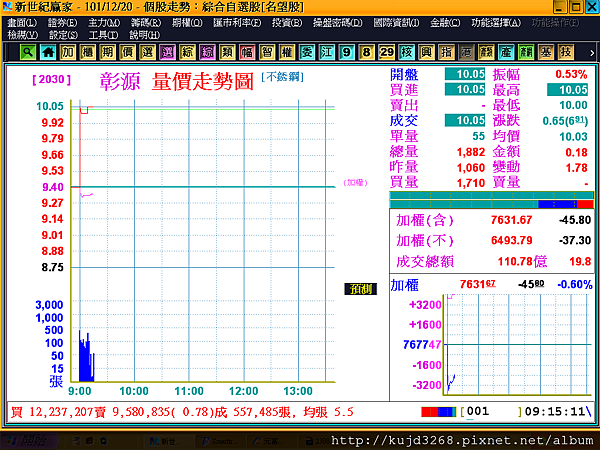600x450 pixels.
Task: Open the 匯市利率(F) menu
Action: (x=237, y=23)
